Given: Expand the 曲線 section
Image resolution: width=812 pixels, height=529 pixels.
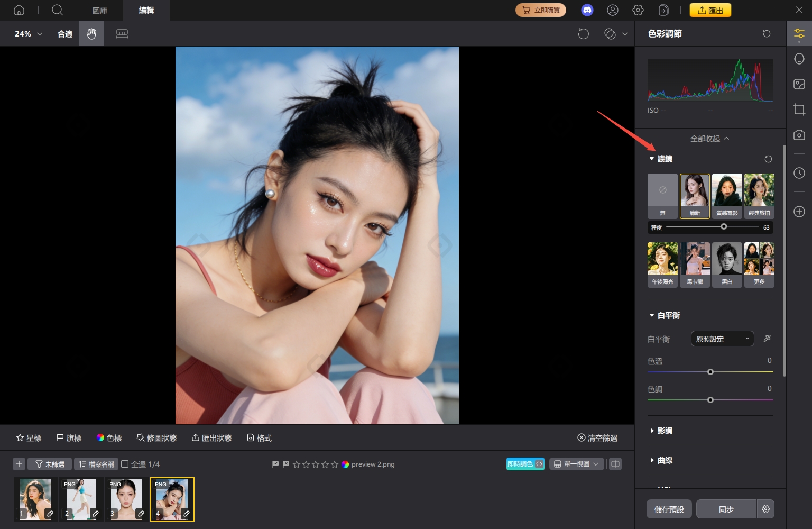Looking at the screenshot, I should point(664,460).
